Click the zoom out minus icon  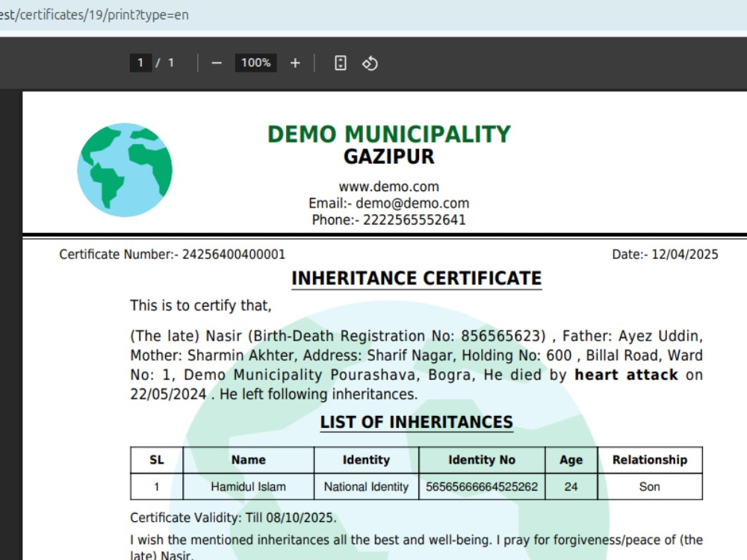pos(217,63)
